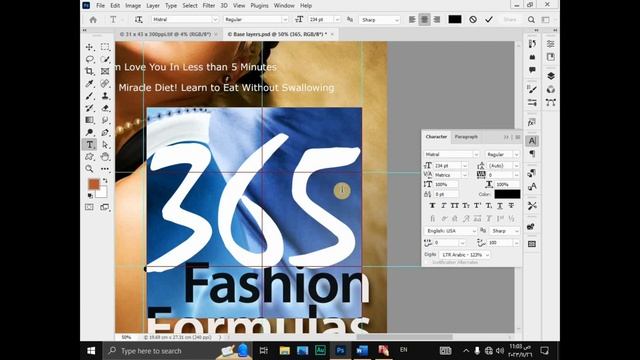Open the search magnifier in options bar
The width and height of the screenshot is (640, 360).
click(531, 20)
